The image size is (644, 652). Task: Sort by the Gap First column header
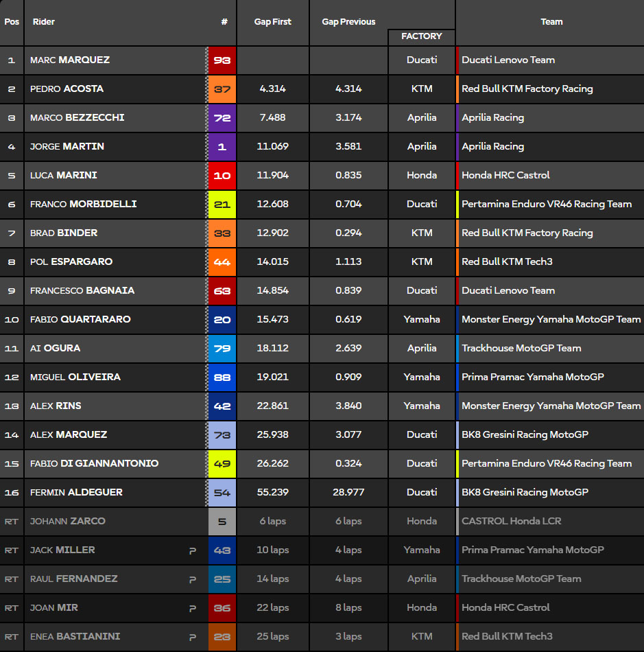pyautogui.click(x=273, y=22)
